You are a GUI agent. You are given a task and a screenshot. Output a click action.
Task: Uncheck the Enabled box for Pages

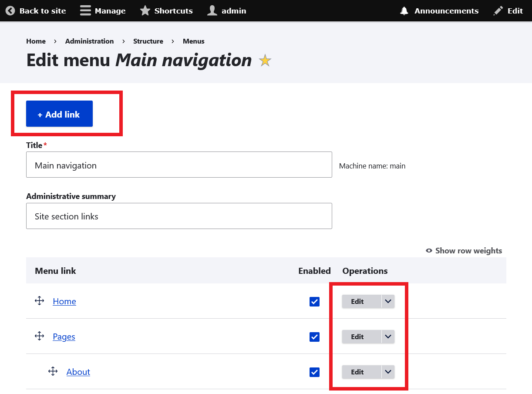[x=314, y=337]
